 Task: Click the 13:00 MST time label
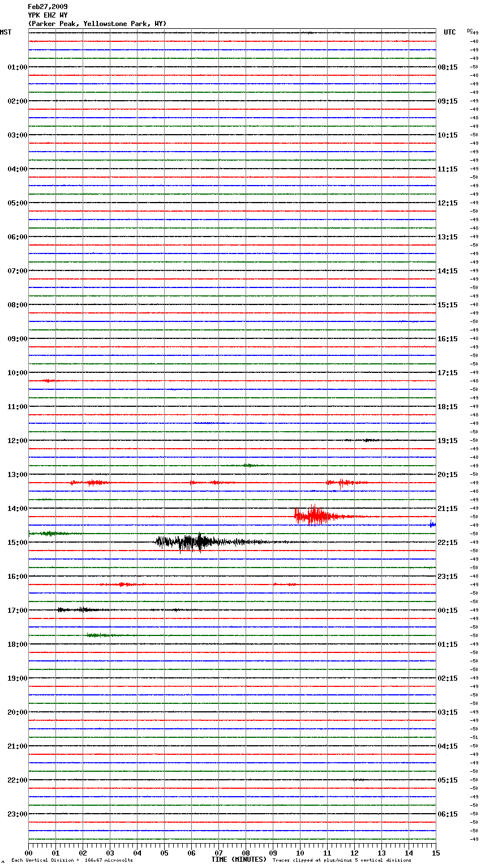18,475
